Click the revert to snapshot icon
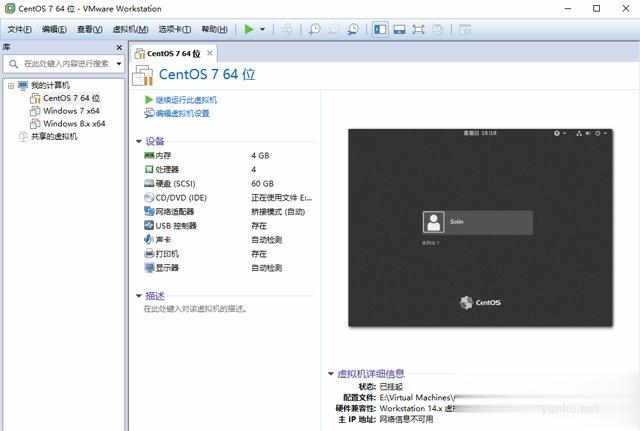The width and height of the screenshot is (640, 431). click(333, 29)
